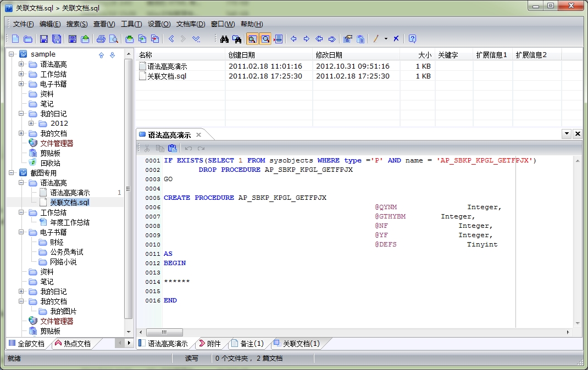Click the blue left chevron back icon
Image resolution: width=588 pixels, height=370 pixels.
point(171,38)
